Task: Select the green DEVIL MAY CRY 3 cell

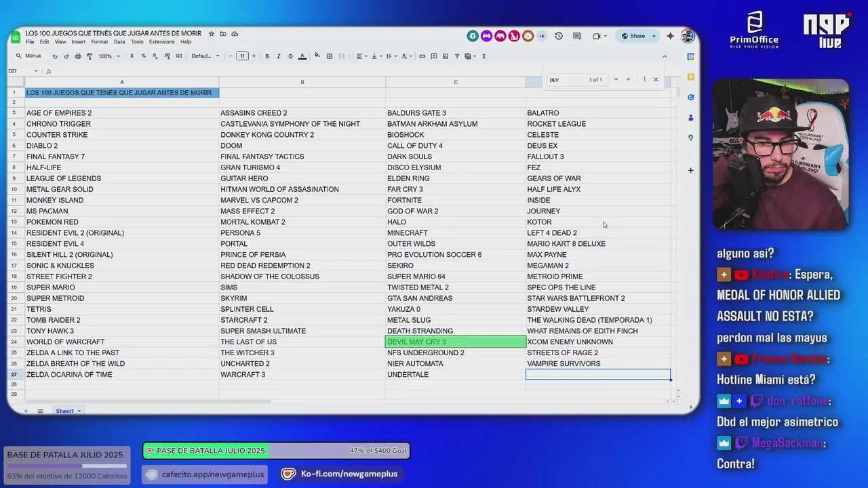Action: click(456, 342)
